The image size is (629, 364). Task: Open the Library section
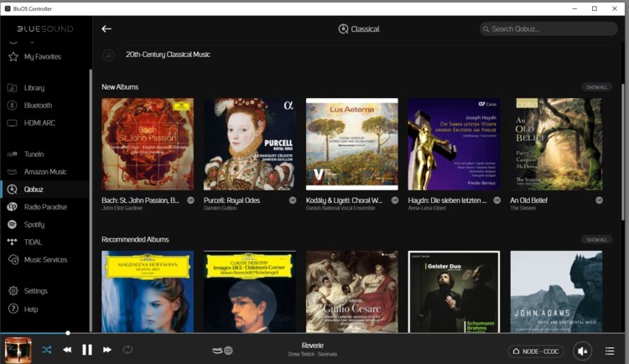(34, 88)
